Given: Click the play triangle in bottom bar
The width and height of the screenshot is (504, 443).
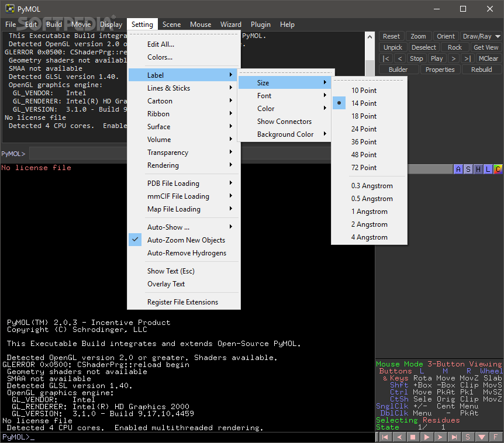Looking at the screenshot, I should point(427,437).
